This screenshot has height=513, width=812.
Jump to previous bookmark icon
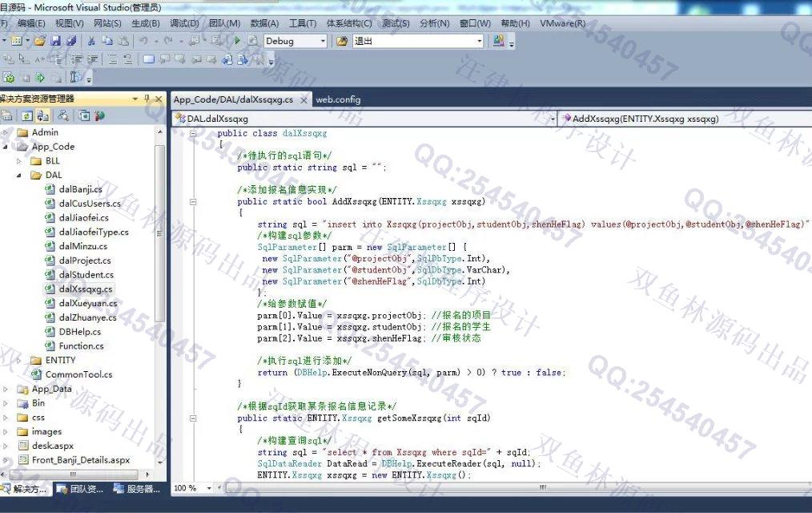(x=165, y=59)
